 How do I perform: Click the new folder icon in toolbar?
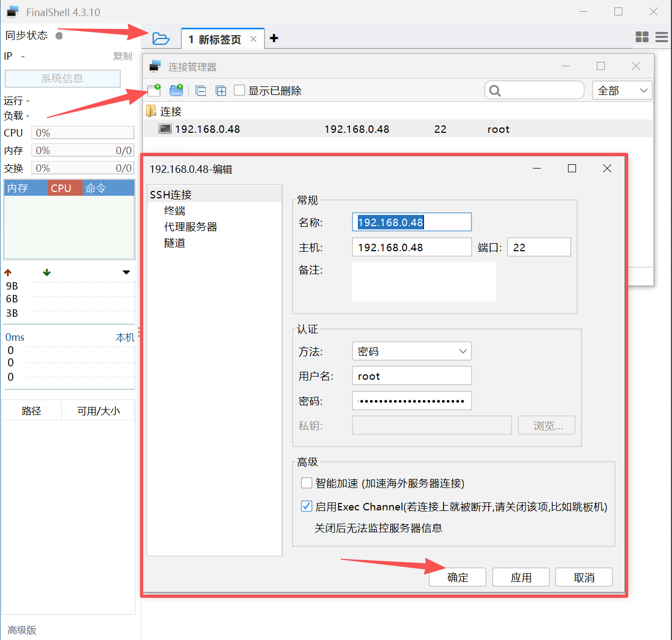coord(176,90)
